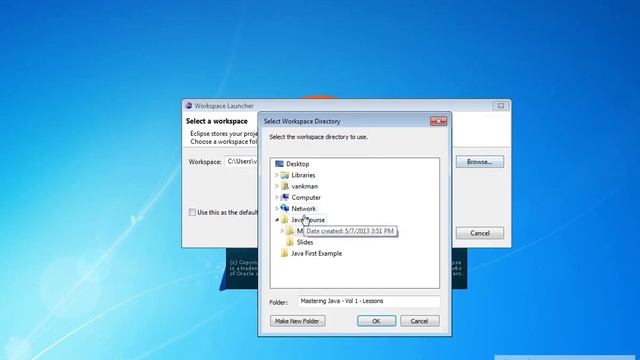Select vankman in the directory tree

(304, 186)
